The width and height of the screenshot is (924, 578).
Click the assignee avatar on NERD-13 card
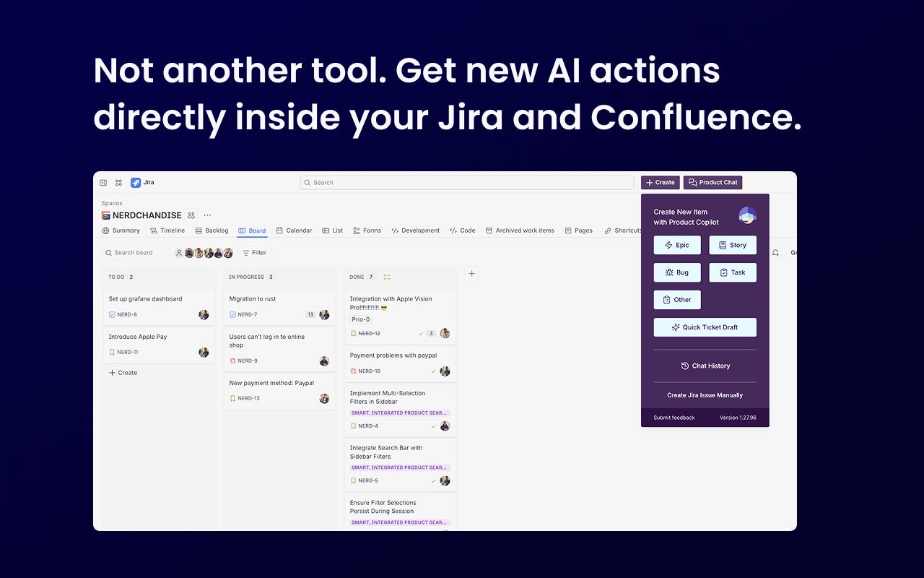pyautogui.click(x=324, y=398)
